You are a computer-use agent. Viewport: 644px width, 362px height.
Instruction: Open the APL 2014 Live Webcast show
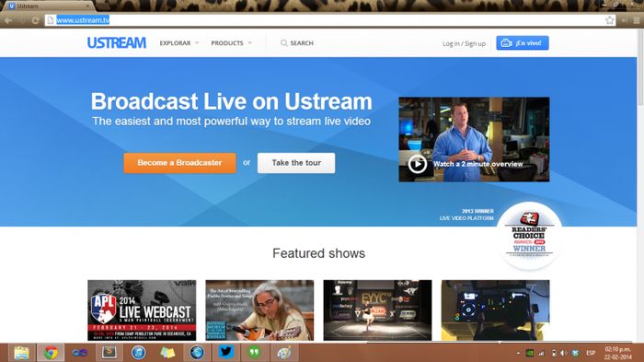pos(142,310)
